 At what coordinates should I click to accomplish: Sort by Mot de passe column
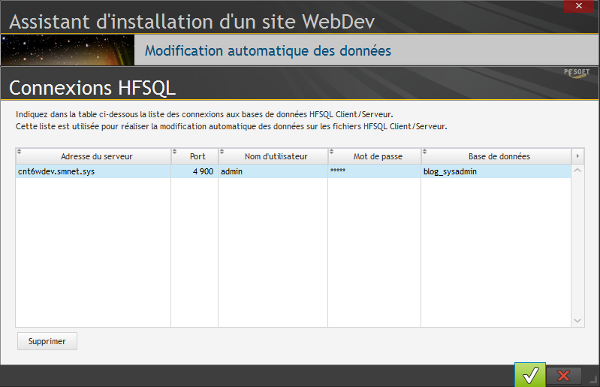[x=375, y=156]
